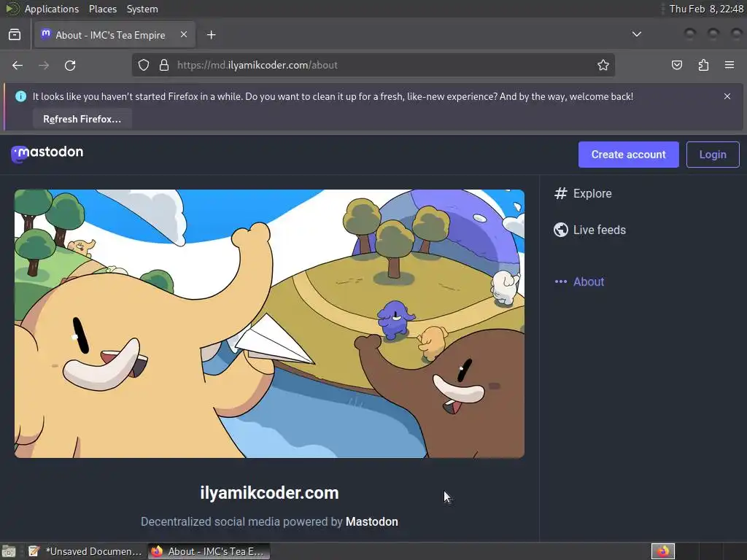Open the Firefox hamburger menu
Viewport: 747px width, 560px height.
click(x=729, y=65)
